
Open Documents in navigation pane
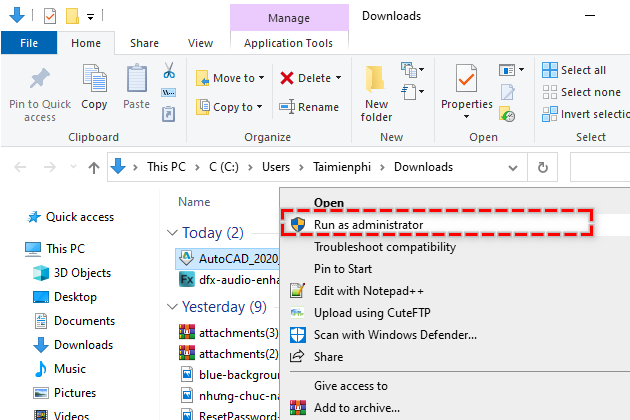pos(74,321)
